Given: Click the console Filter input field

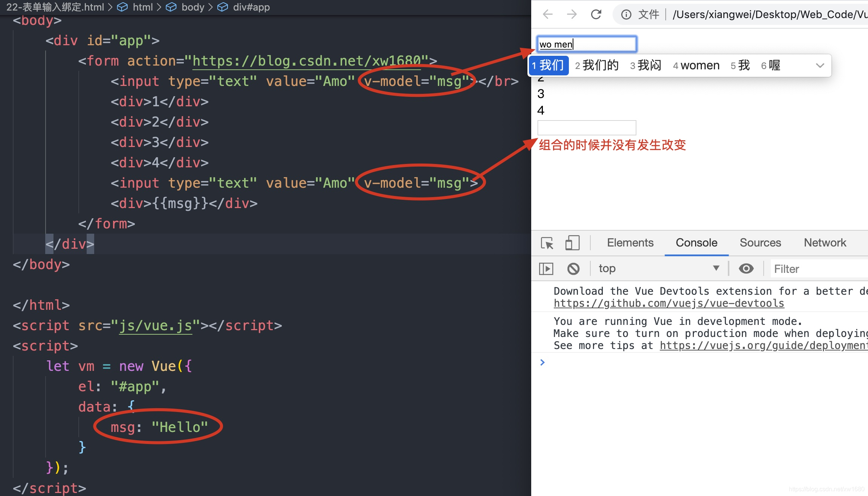Looking at the screenshot, I should click(x=818, y=269).
